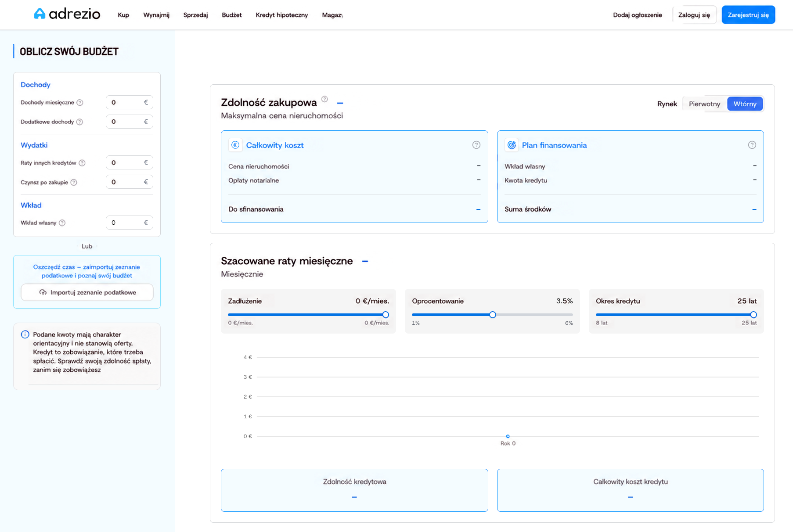
Task: Click the Zaloguj się button
Action: click(x=694, y=15)
